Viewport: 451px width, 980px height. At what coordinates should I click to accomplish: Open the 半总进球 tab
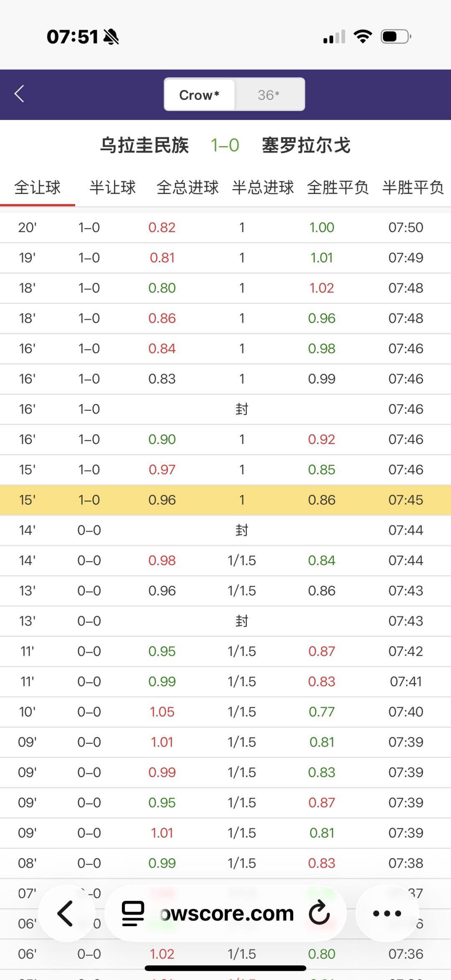click(263, 187)
